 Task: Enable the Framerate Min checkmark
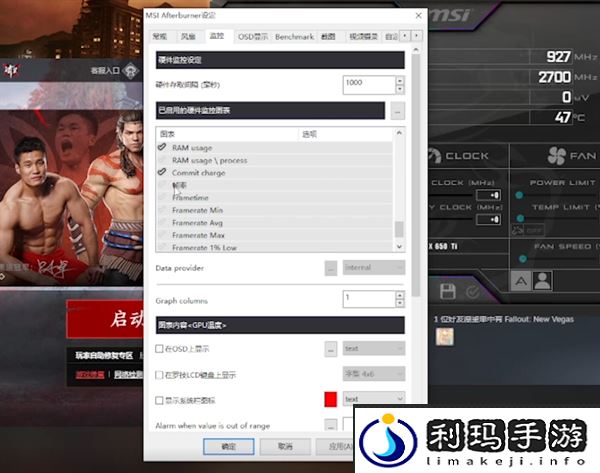coord(162,210)
